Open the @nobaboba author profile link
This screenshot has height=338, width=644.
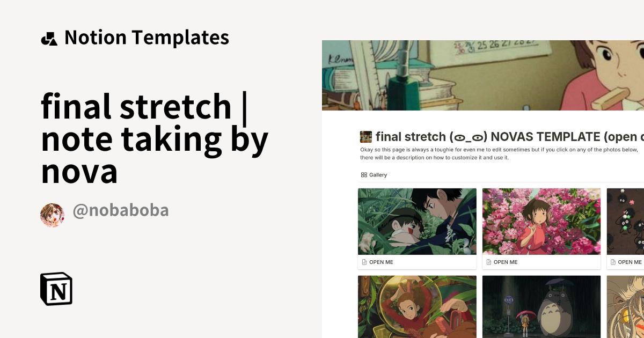click(x=121, y=210)
